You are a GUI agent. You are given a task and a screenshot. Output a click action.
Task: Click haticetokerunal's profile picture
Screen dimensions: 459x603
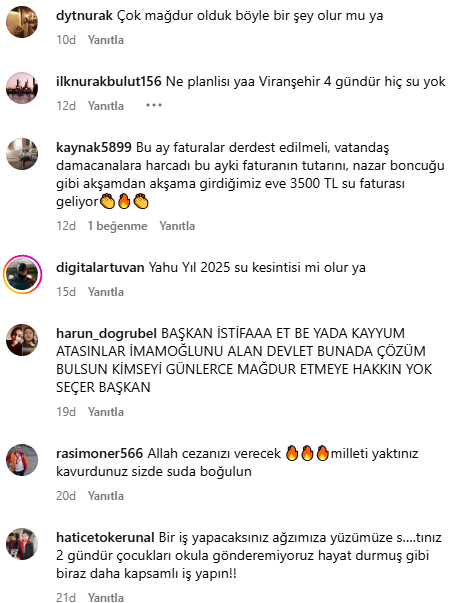click(x=22, y=544)
